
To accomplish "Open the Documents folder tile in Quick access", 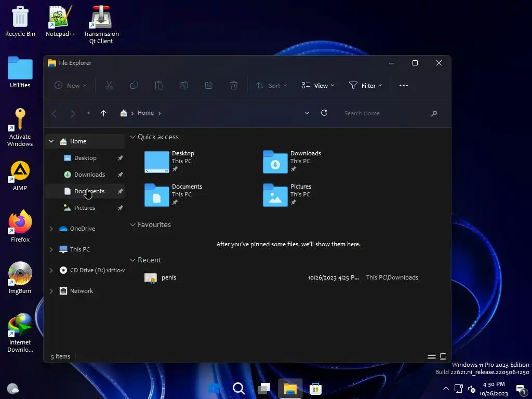I will [174, 195].
